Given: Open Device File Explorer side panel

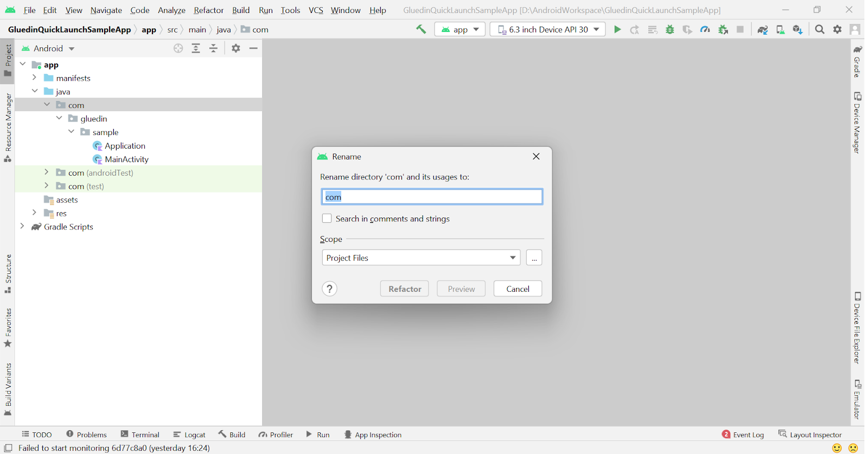Looking at the screenshot, I should click(x=858, y=328).
